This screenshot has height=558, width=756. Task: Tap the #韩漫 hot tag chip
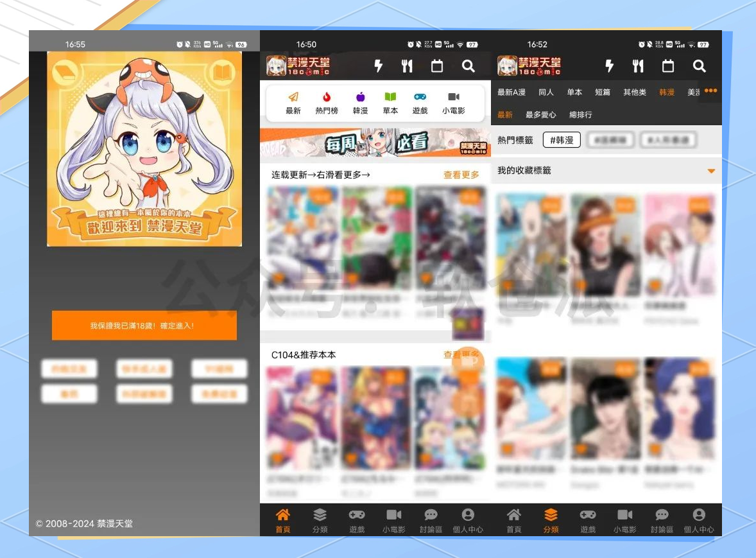pyautogui.click(x=562, y=140)
